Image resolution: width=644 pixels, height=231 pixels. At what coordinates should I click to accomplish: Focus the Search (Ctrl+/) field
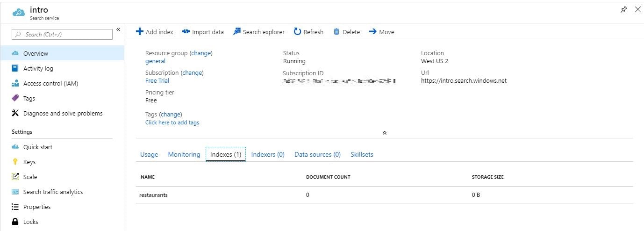coord(62,34)
